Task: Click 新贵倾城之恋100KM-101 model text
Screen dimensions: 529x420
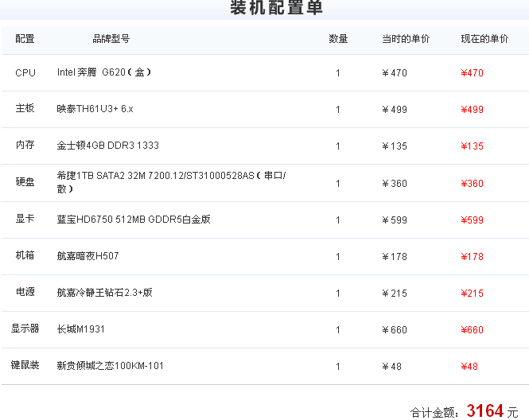Action: (110, 366)
